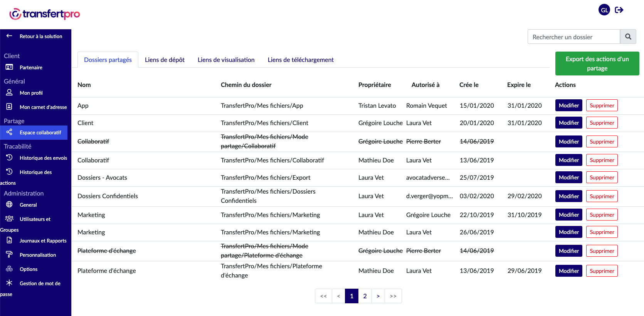
Task: Click the address book icon
Action: coord(9,107)
